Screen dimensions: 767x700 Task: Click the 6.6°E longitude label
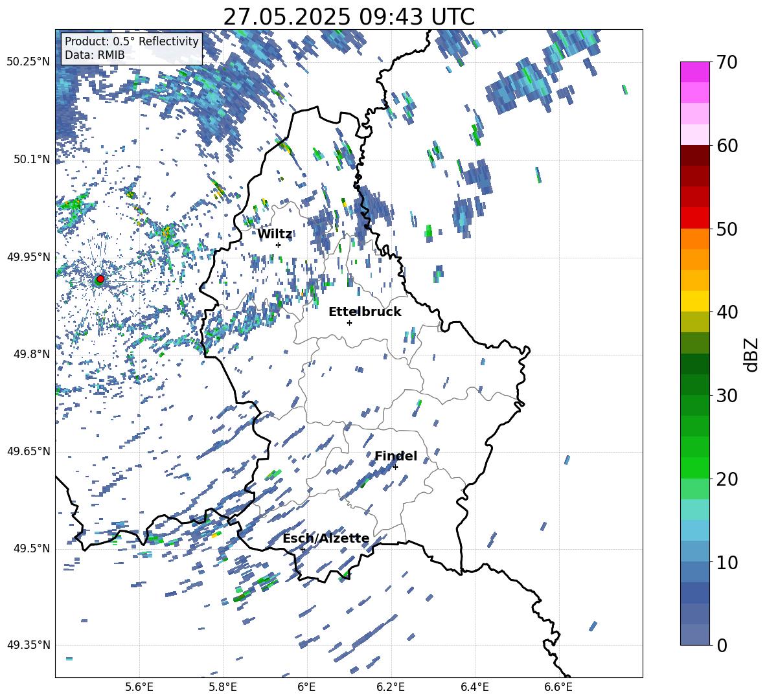558,687
